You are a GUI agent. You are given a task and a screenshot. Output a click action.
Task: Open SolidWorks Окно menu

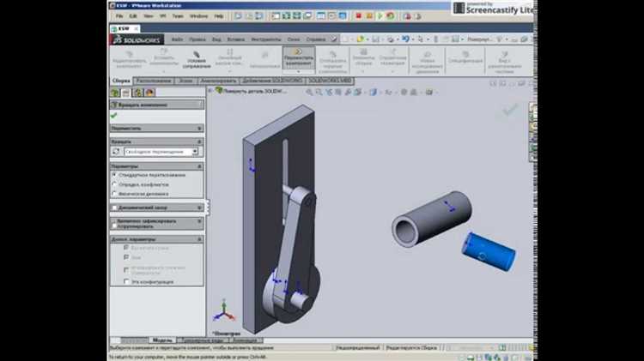(x=294, y=39)
